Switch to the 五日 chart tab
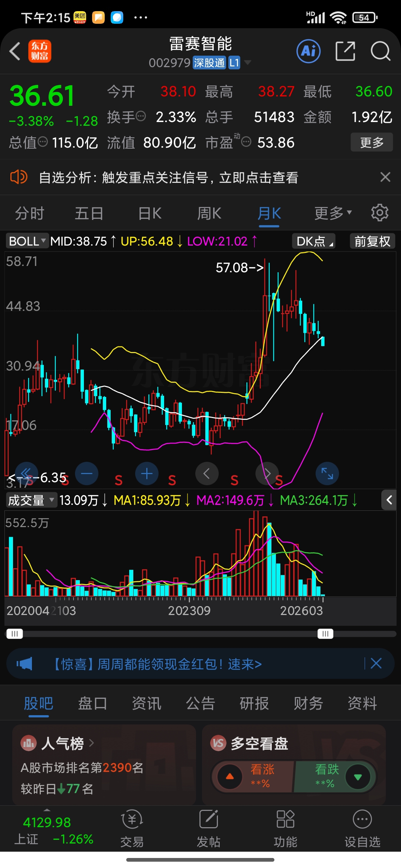401x868 pixels. [89, 213]
